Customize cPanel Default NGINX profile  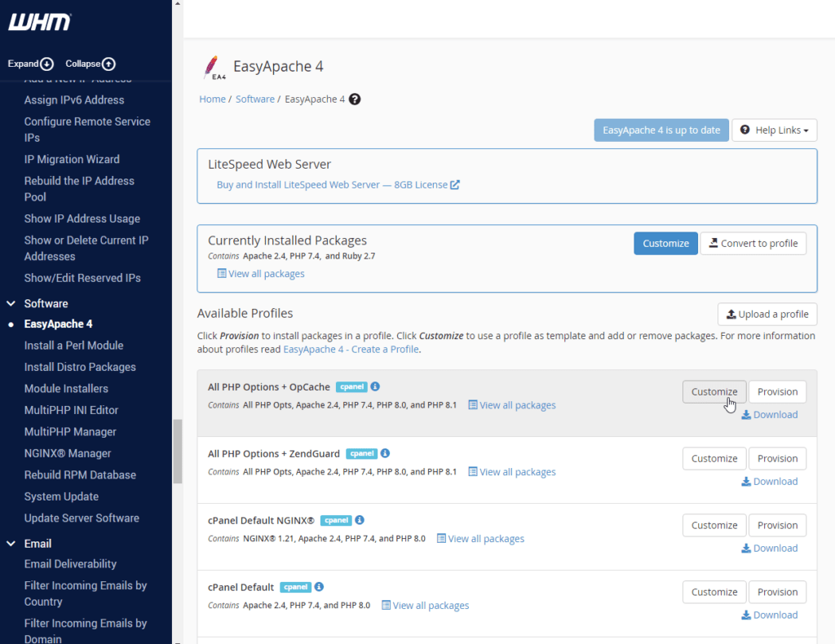[714, 525]
